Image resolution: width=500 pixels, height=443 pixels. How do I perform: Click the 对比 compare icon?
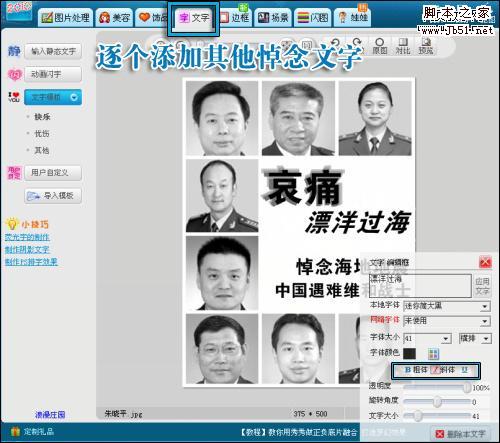coord(403,46)
